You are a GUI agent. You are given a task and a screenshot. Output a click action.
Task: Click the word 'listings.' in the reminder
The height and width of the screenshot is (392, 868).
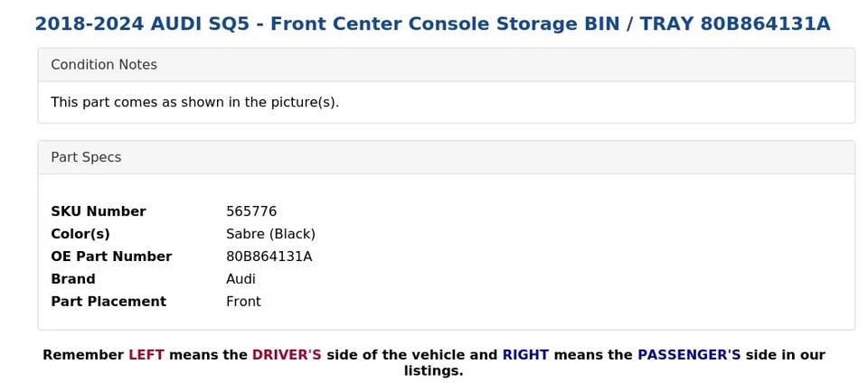[433, 371]
